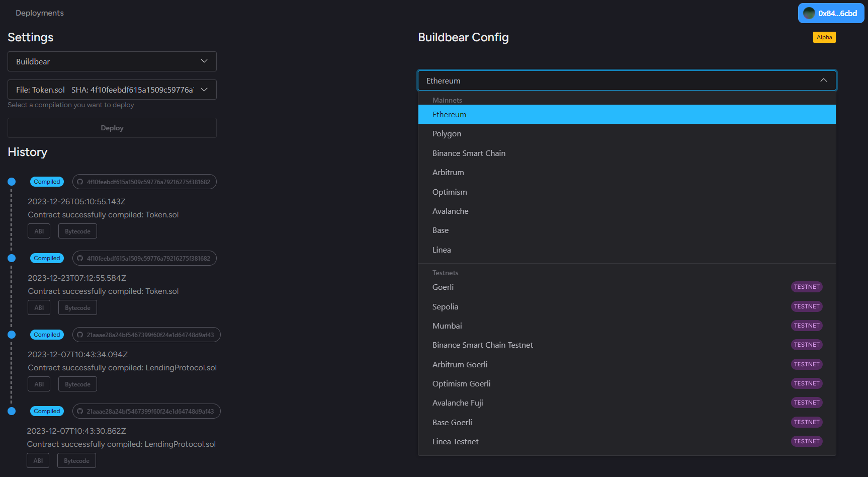The image size is (868, 477).
Task: Select the Arbitrum Goerli testnet option
Action: pyautogui.click(x=627, y=364)
